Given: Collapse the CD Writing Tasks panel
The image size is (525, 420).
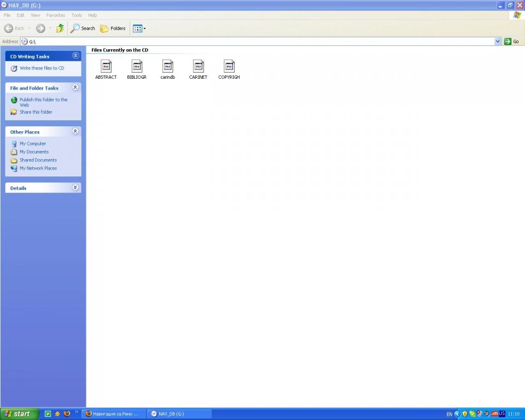Looking at the screenshot, I should point(75,56).
